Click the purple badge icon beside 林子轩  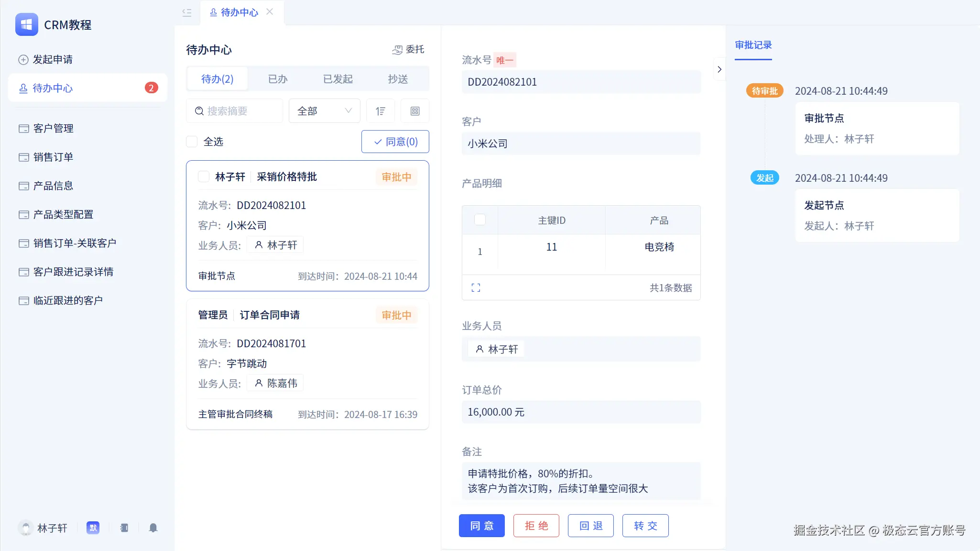click(x=93, y=528)
